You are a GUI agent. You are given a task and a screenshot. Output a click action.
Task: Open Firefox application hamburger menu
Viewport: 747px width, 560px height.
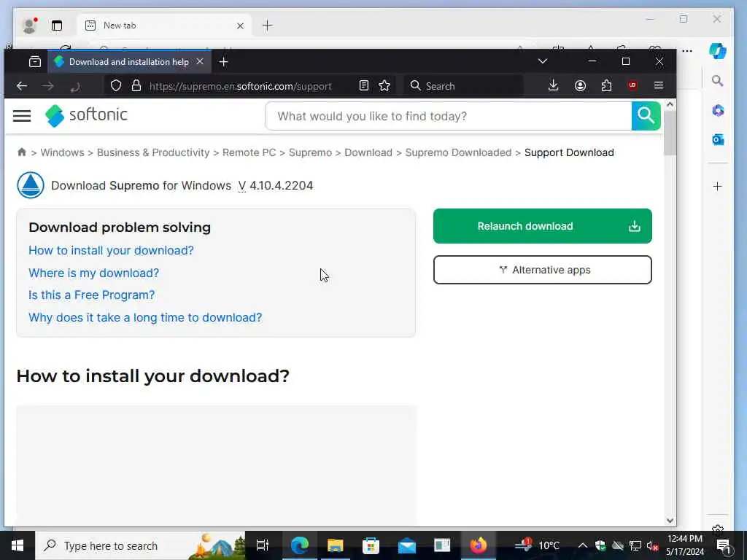pyautogui.click(x=659, y=86)
